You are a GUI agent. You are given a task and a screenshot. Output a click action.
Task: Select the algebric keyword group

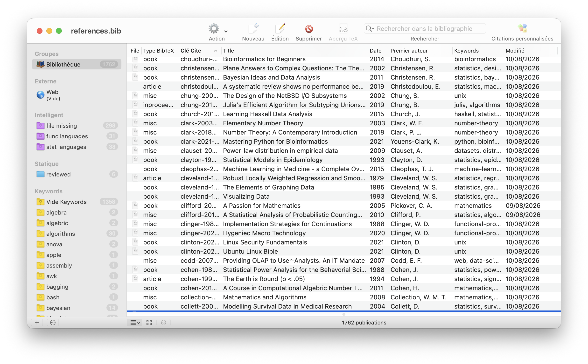77,223
